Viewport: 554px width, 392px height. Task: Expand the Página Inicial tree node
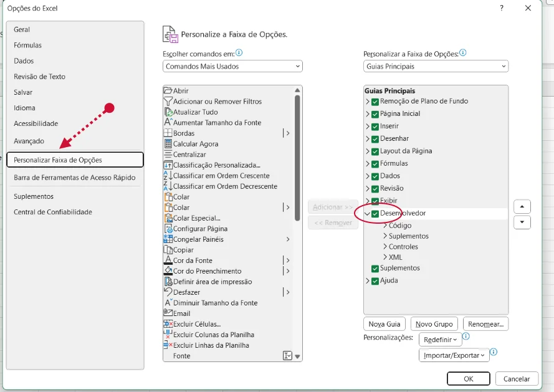[x=368, y=114]
